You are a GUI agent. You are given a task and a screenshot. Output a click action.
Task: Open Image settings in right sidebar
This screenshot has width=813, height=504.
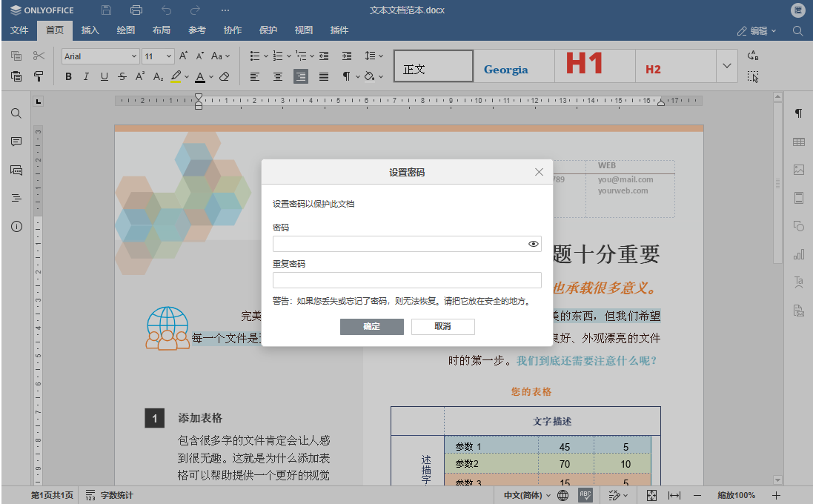799,170
